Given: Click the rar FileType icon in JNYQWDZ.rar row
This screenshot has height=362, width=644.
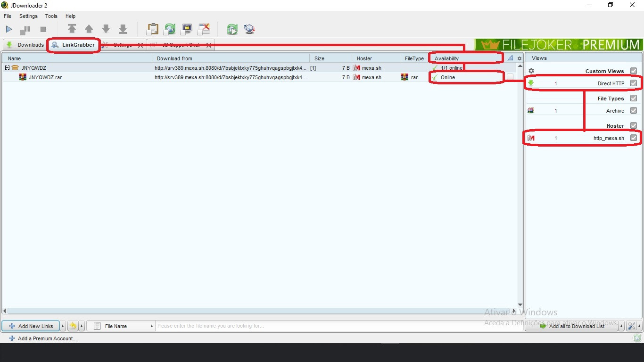Looking at the screenshot, I should [x=404, y=77].
